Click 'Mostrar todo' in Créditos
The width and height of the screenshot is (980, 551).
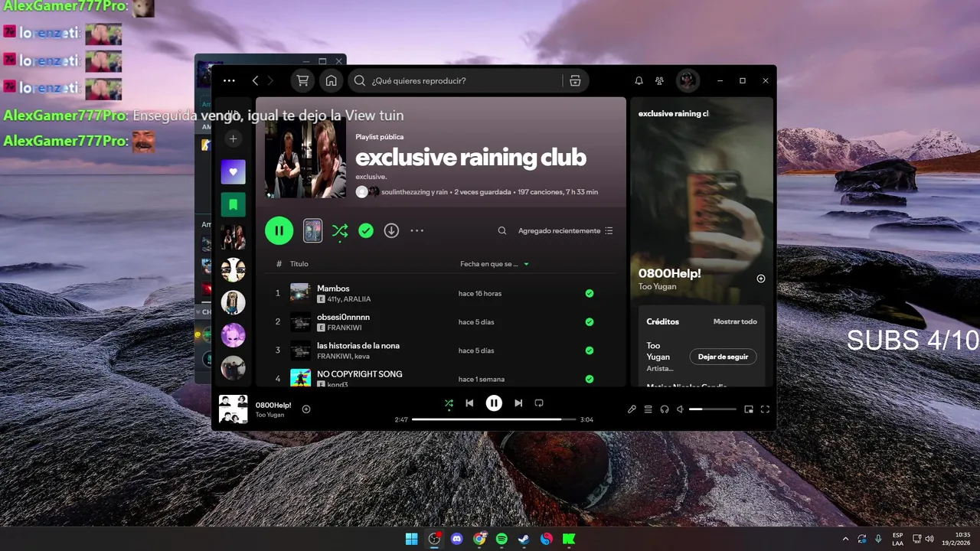735,321
